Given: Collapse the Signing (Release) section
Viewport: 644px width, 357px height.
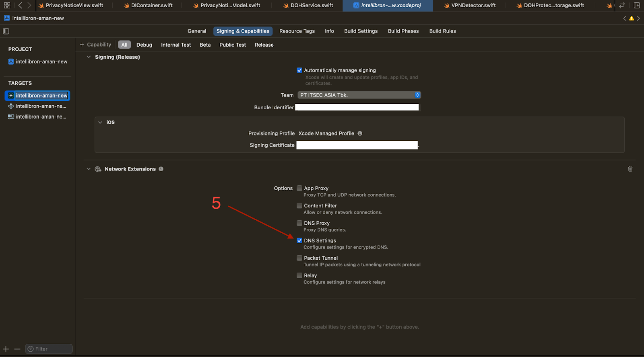Looking at the screenshot, I should (x=89, y=57).
